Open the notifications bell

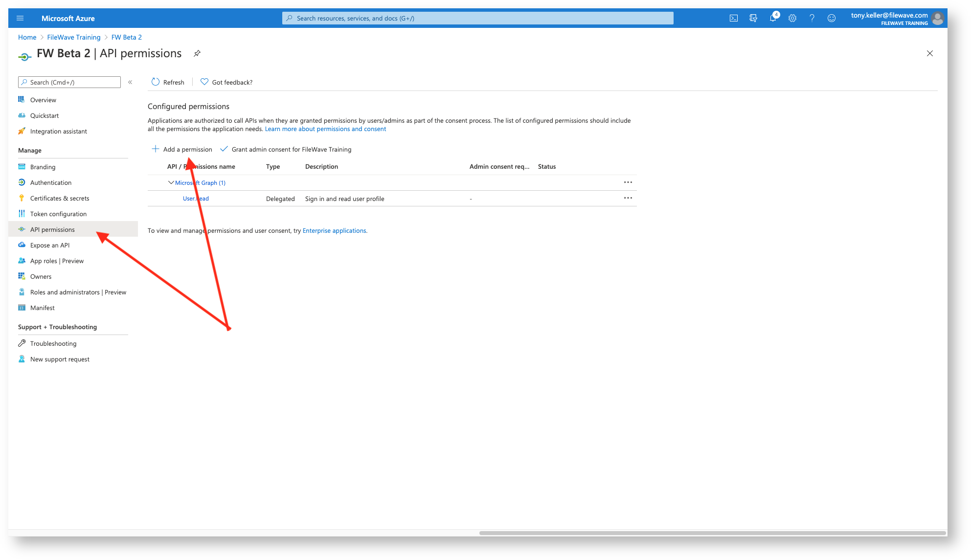click(773, 18)
